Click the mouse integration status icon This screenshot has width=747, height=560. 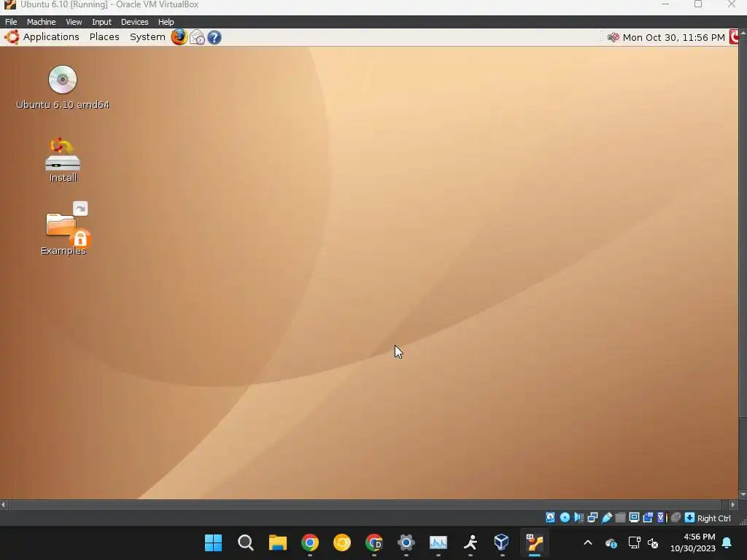pos(676,518)
